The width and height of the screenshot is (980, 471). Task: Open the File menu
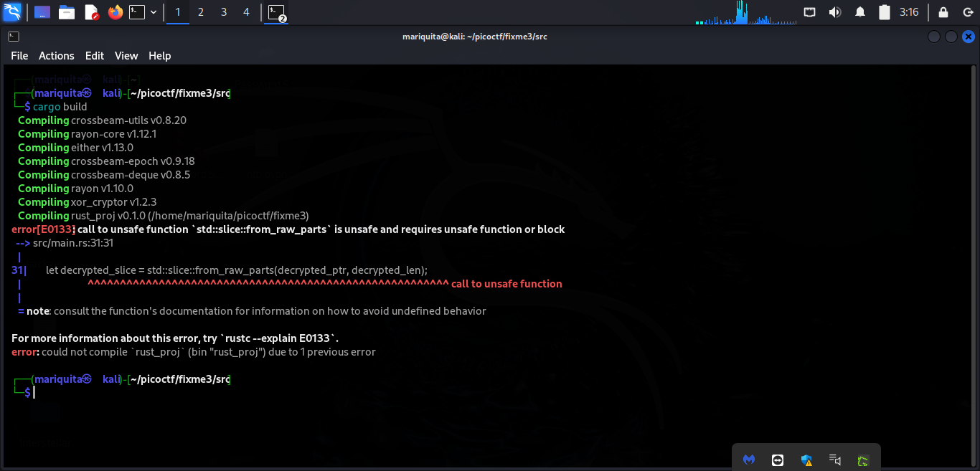click(x=19, y=55)
